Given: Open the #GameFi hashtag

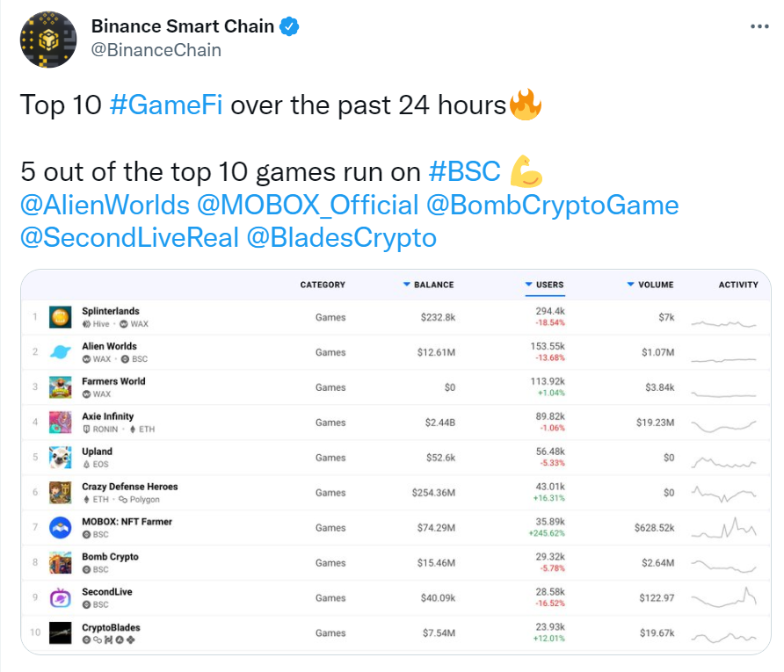Looking at the screenshot, I should (x=166, y=105).
